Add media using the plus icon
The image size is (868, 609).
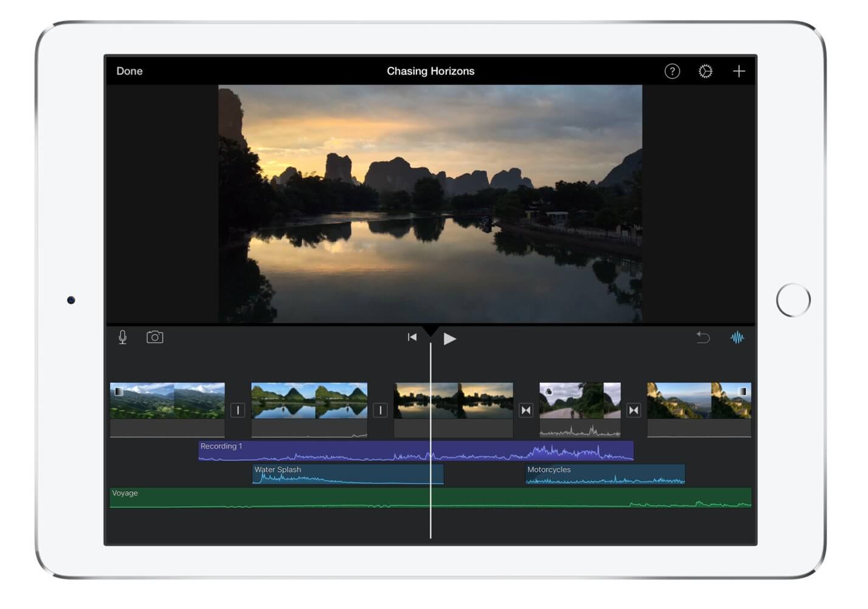[x=739, y=71]
